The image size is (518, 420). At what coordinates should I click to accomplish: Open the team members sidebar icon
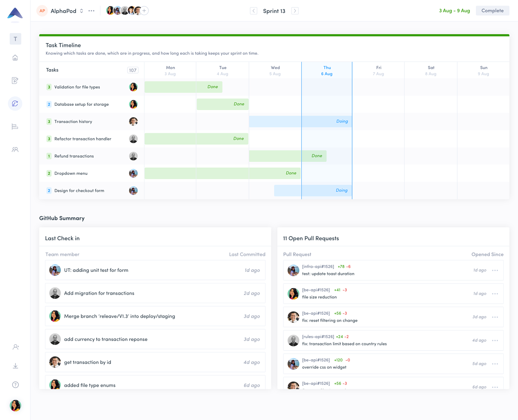point(15,150)
